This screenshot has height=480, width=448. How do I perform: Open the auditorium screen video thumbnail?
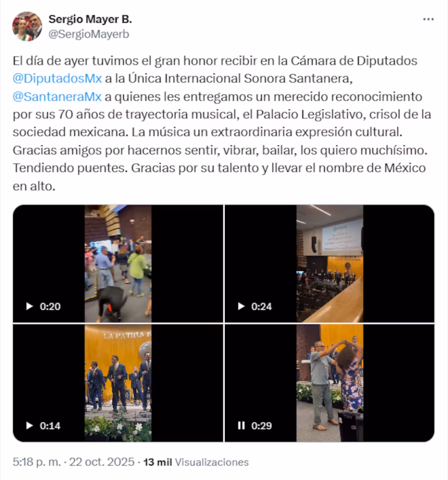329,263
